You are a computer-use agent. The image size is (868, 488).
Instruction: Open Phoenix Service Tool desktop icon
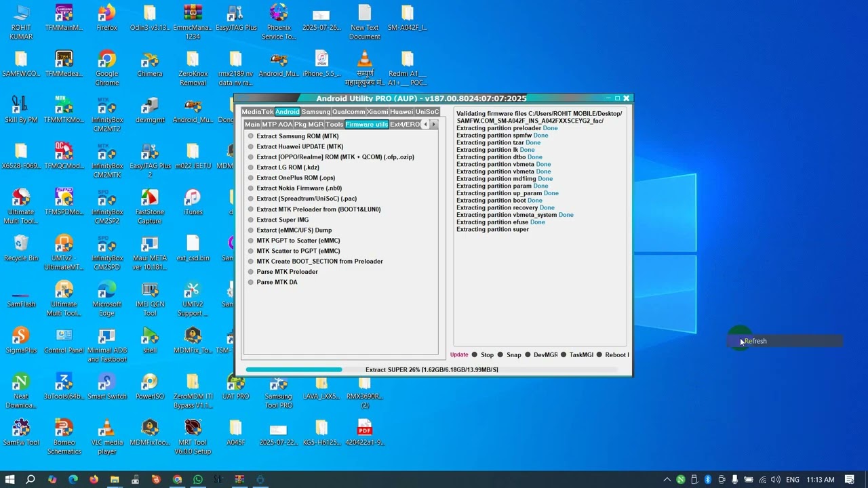[x=279, y=22]
